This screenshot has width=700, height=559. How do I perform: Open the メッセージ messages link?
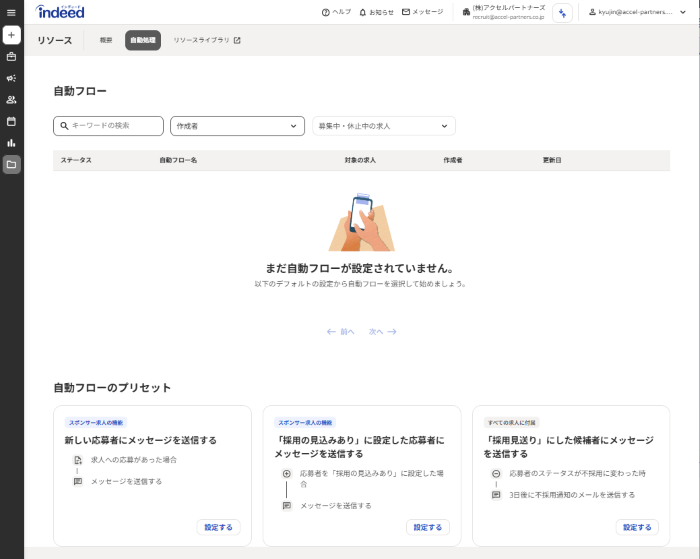pyautogui.click(x=422, y=12)
